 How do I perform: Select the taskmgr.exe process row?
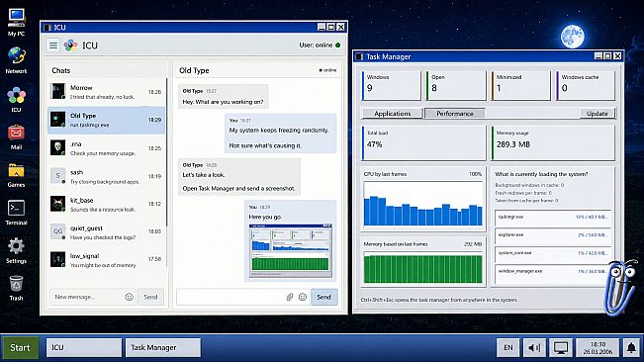pyautogui.click(x=552, y=217)
